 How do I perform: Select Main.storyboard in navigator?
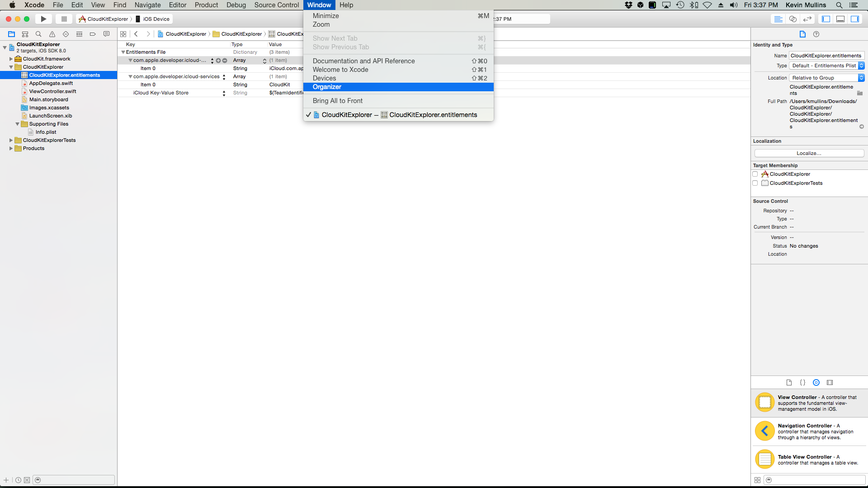48,99
